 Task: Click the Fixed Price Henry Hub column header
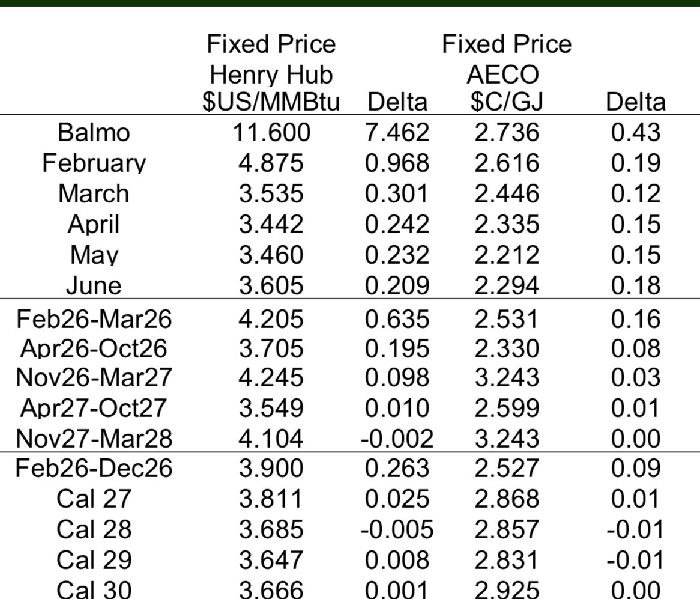[x=271, y=73]
